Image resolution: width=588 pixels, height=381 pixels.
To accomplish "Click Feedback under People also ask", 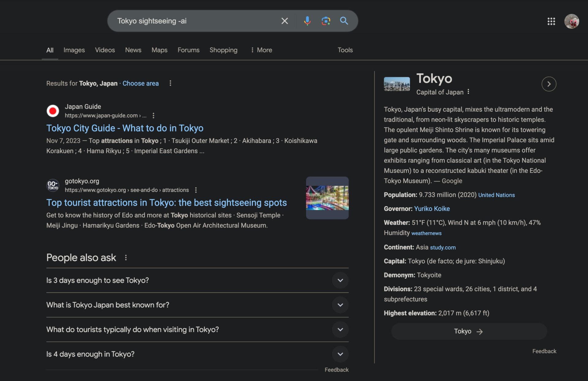I will click(x=337, y=370).
